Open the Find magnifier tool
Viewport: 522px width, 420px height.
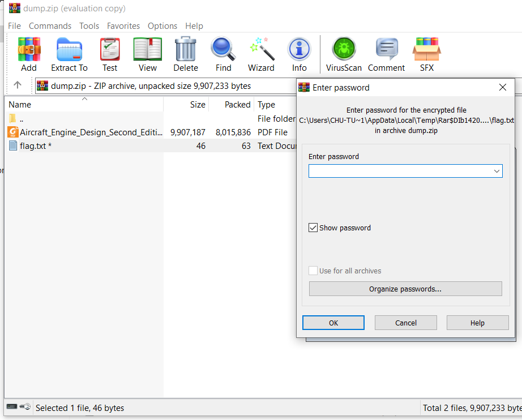click(x=223, y=49)
